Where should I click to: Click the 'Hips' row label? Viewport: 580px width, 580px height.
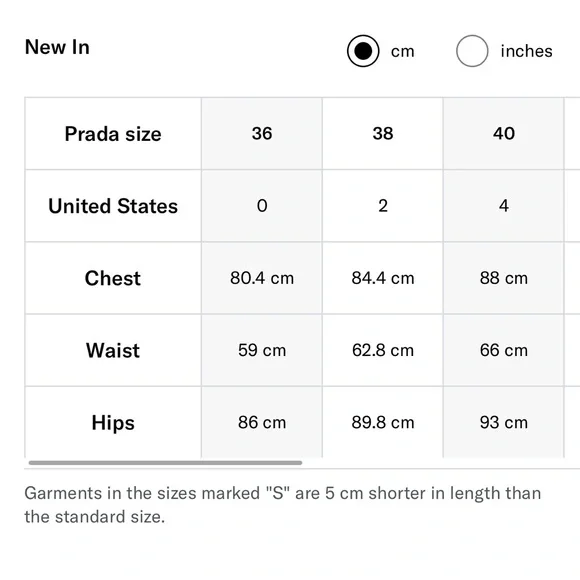(x=113, y=422)
